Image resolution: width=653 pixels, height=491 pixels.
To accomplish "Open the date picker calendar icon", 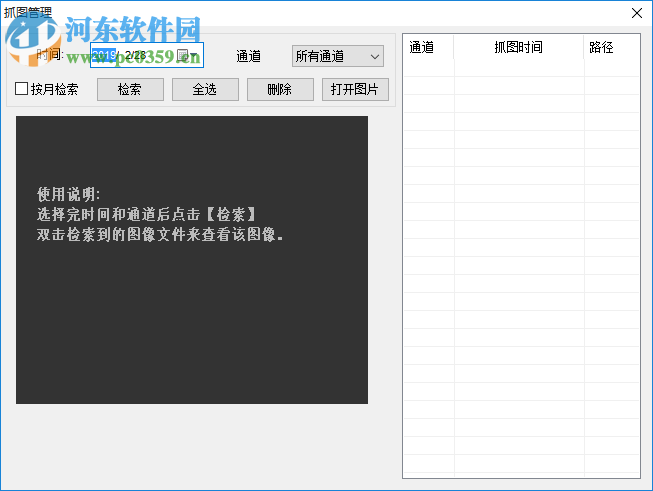I will 187,55.
